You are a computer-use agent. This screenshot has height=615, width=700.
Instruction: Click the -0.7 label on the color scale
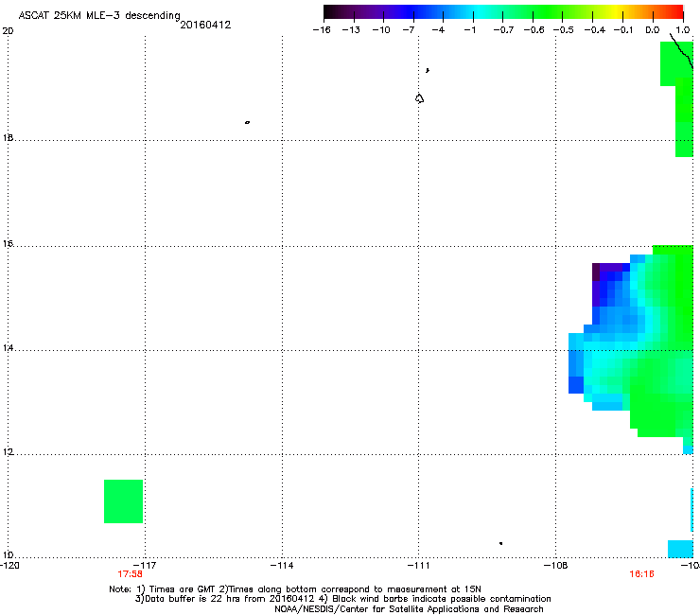[503, 30]
